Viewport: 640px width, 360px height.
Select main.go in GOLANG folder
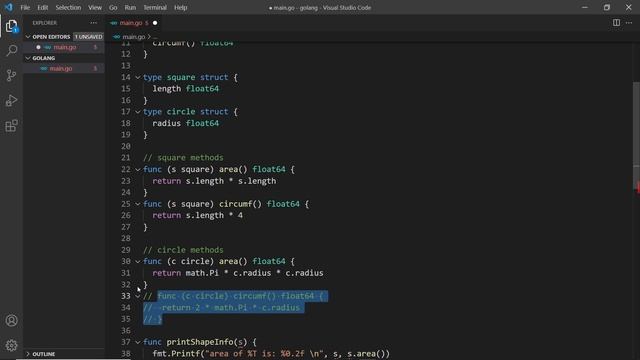tap(64, 69)
